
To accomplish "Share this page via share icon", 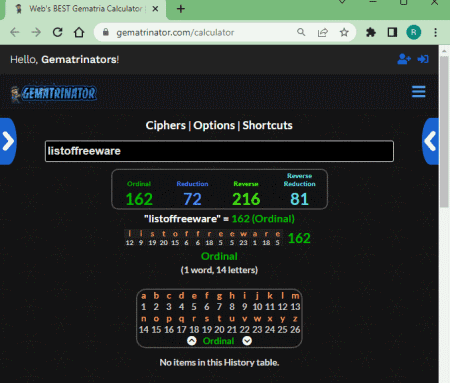I will 323,32.
